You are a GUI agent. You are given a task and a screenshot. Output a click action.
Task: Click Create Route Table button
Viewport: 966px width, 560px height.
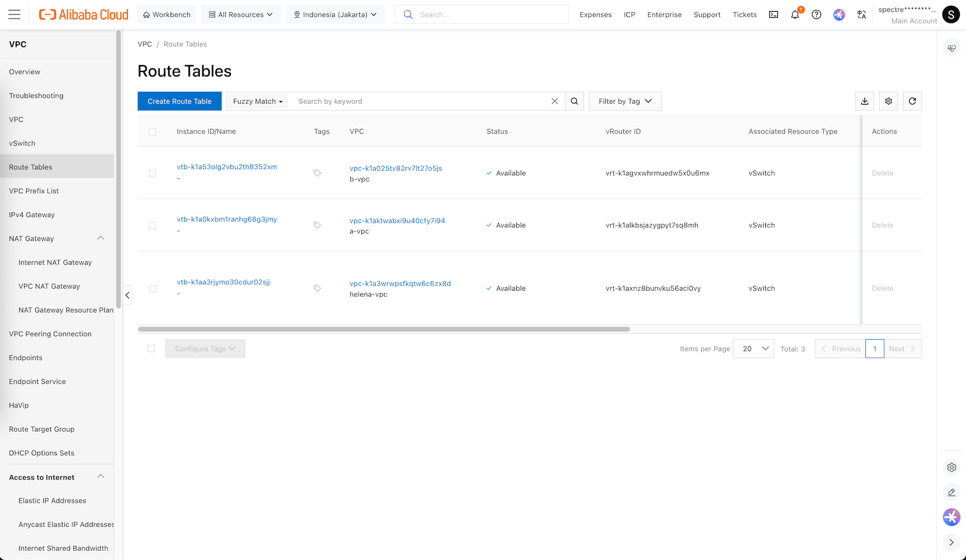pos(180,101)
